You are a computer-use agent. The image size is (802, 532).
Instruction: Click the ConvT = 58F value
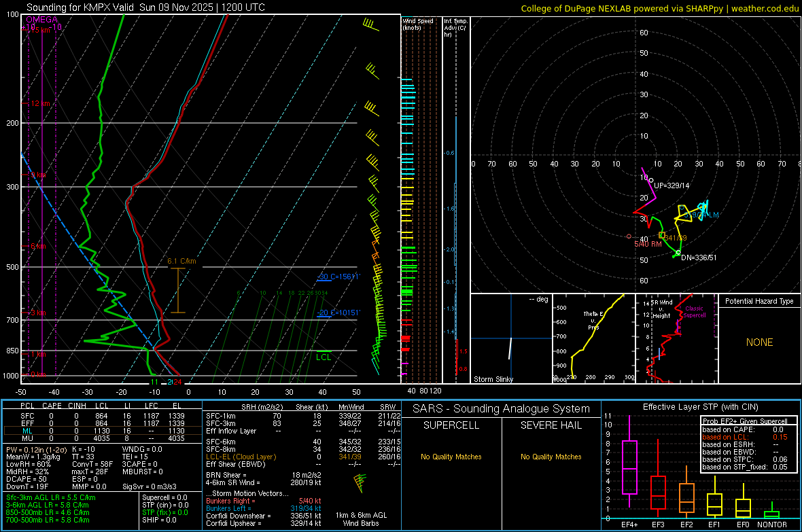[x=92, y=465]
